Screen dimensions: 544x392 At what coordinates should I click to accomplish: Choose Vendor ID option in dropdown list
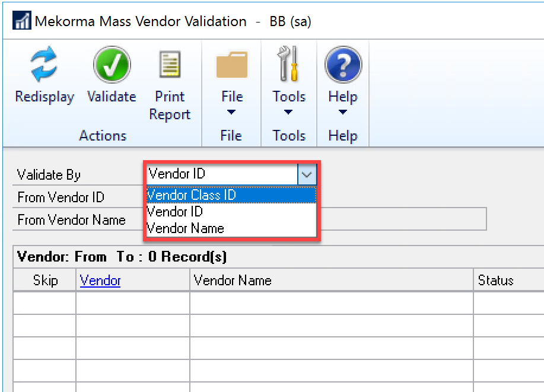click(x=231, y=212)
